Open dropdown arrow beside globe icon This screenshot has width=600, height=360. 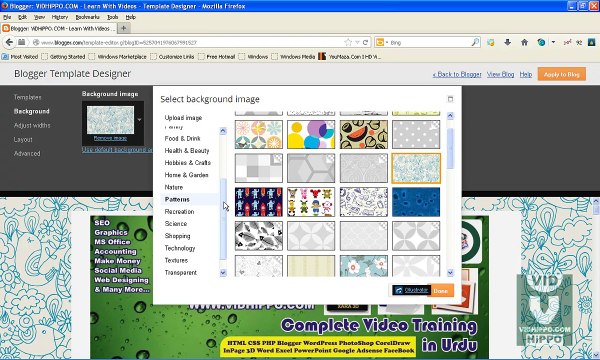coord(553,42)
